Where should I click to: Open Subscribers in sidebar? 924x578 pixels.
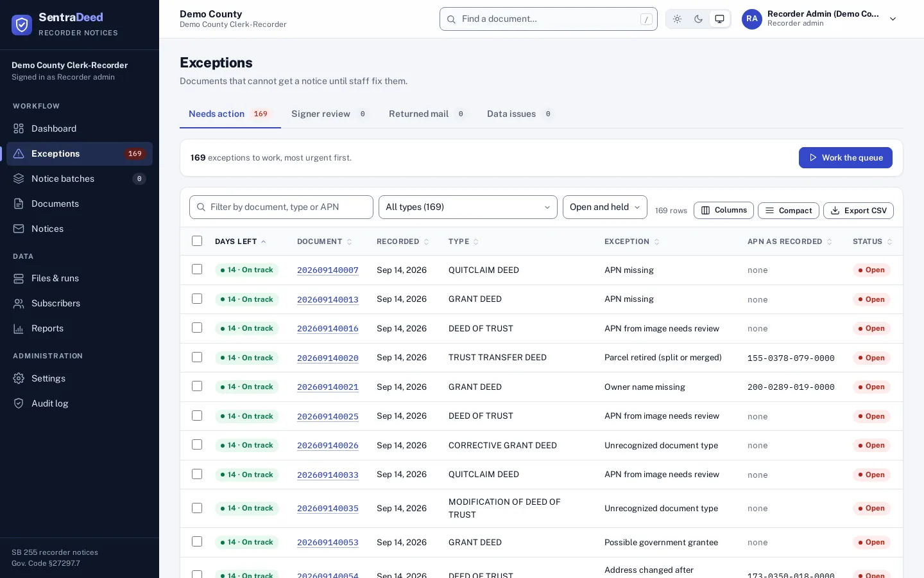pyautogui.click(x=80, y=303)
